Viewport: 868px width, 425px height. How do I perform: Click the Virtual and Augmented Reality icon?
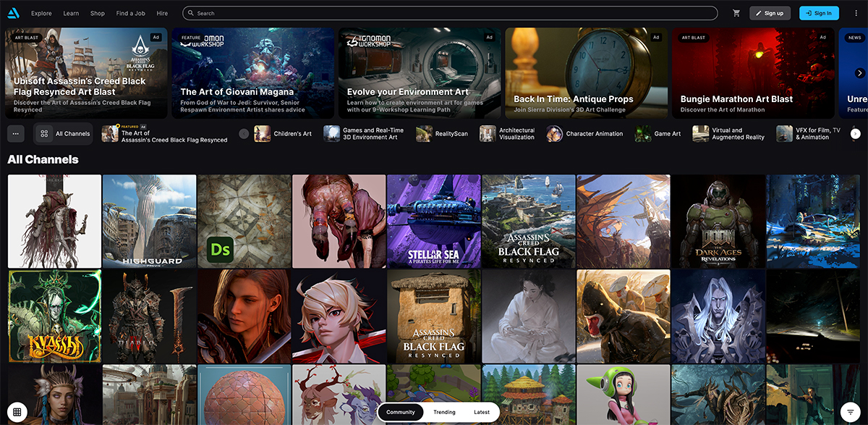tap(700, 134)
